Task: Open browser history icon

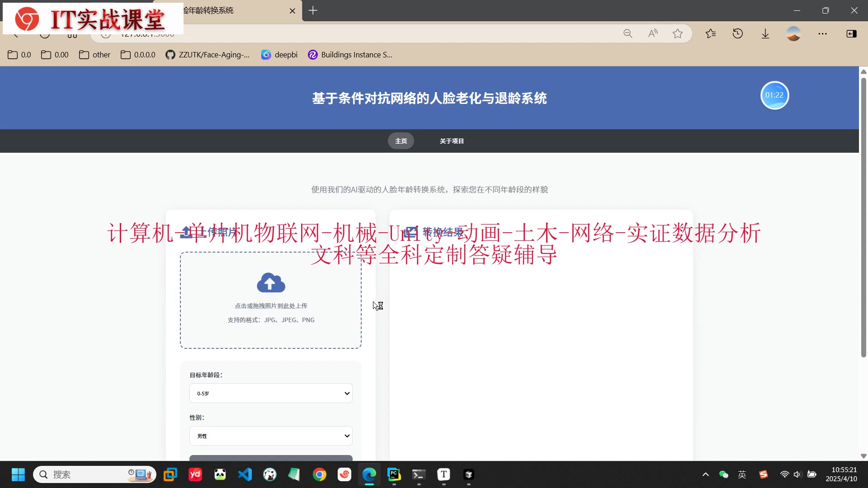Action: (737, 33)
